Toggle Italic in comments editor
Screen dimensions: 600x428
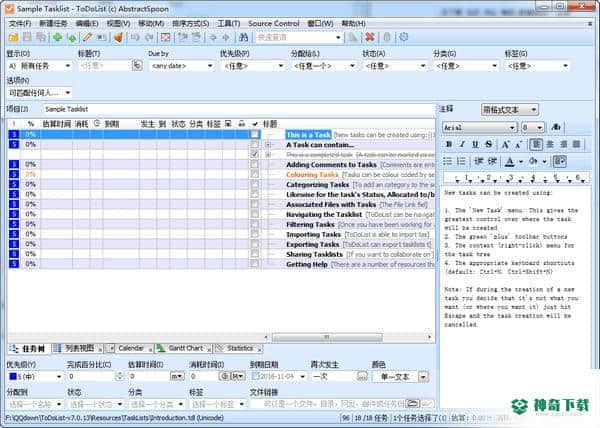click(x=462, y=144)
